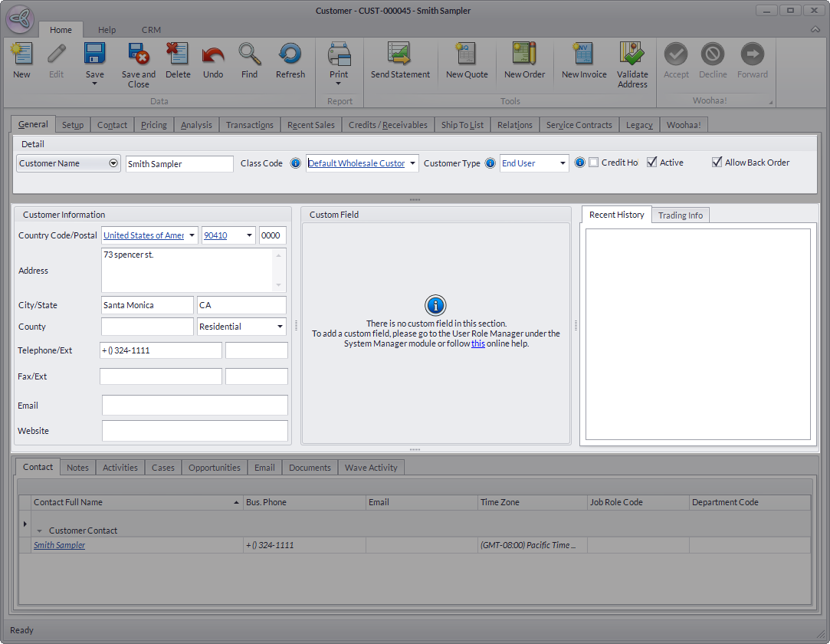Click the Delete icon in ribbon
This screenshot has width=830, height=644.
click(177, 54)
